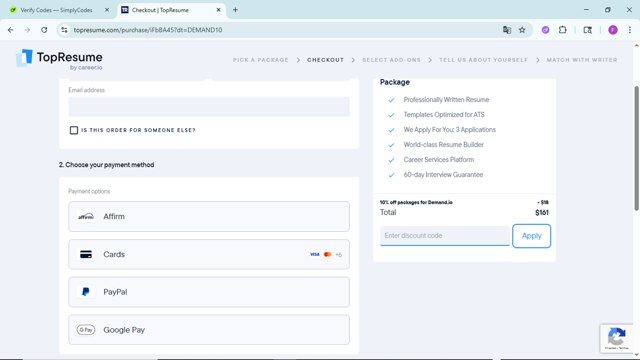Image resolution: width=640 pixels, height=360 pixels.
Task: Click the Select Add-ons step
Action: (391, 60)
